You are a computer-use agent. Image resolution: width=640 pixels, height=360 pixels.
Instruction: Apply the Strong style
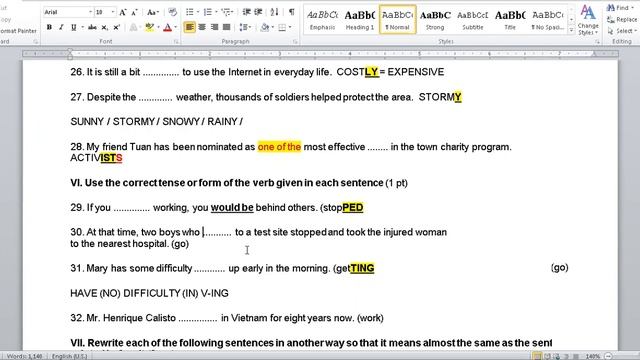point(435,20)
